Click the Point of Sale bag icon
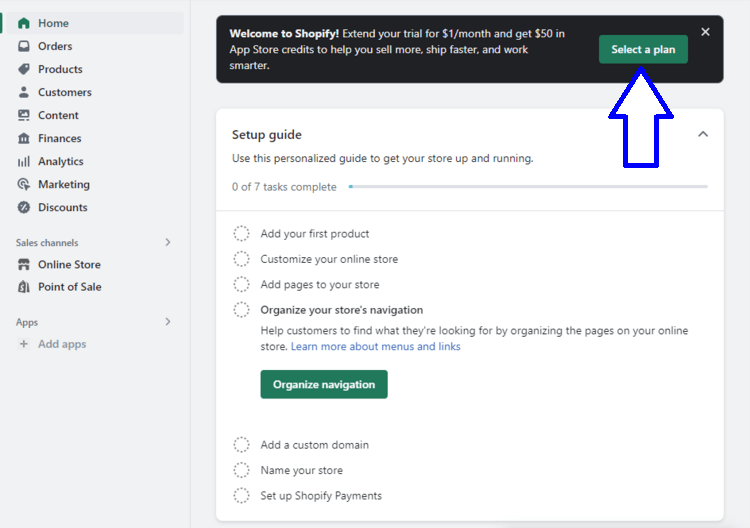The width and height of the screenshot is (750, 528). click(23, 286)
